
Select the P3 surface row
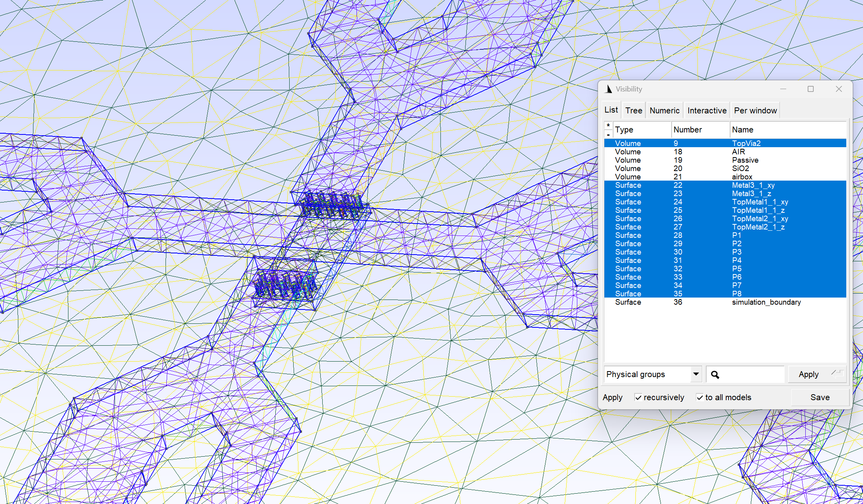point(725,252)
